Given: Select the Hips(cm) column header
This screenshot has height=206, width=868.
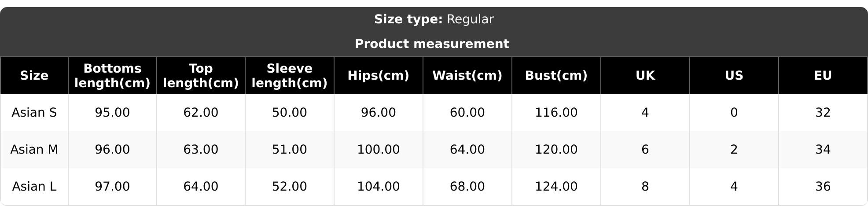Looking at the screenshot, I should 378,76.
